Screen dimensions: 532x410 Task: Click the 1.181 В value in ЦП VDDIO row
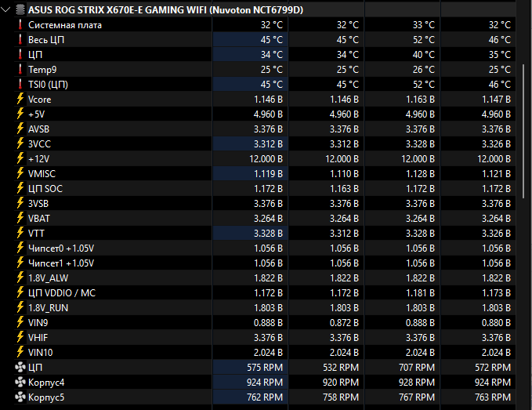421,293
